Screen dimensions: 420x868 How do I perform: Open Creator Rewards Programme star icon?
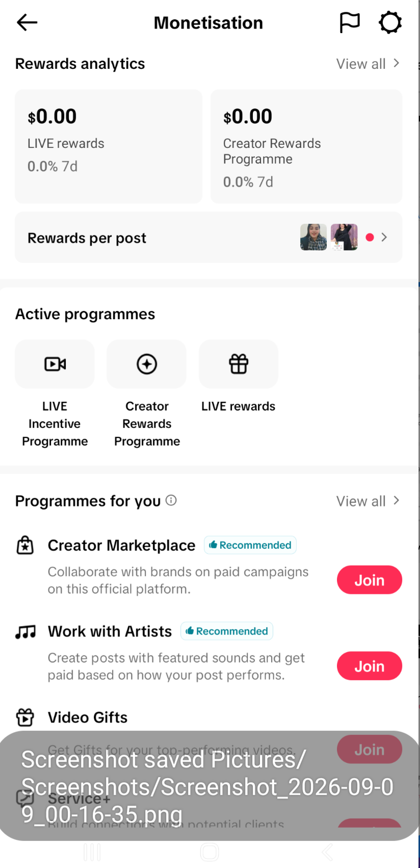pyautogui.click(x=147, y=364)
